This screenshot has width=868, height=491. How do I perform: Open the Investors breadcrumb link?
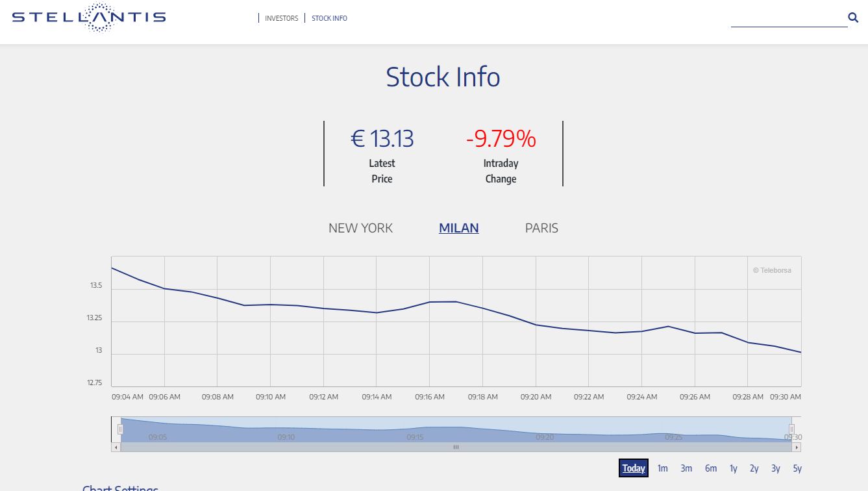click(282, 18)
